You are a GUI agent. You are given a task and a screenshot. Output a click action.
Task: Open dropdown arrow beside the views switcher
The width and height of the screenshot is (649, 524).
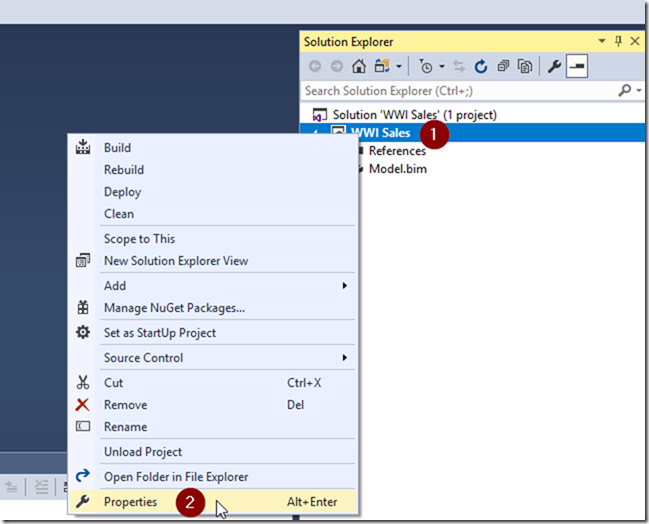click(399, 66)
